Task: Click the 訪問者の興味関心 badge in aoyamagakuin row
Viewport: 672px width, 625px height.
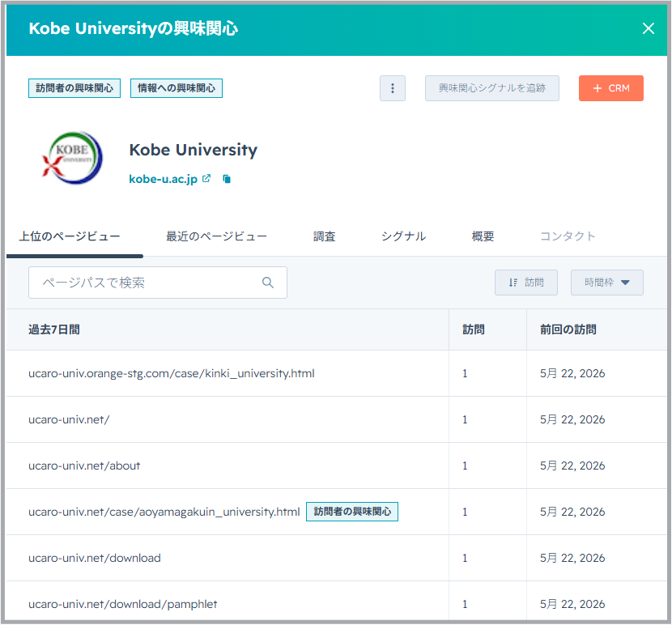Action: point(352,512)
